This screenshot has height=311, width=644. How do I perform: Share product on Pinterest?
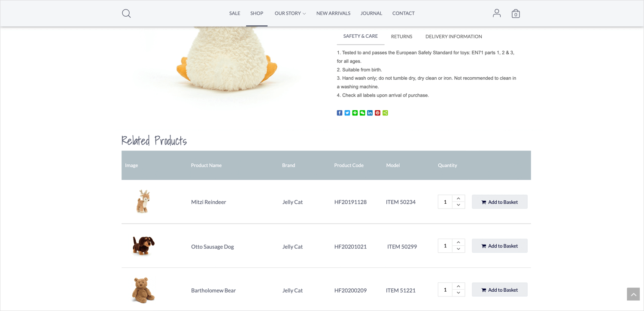click(x=377, y=113)
